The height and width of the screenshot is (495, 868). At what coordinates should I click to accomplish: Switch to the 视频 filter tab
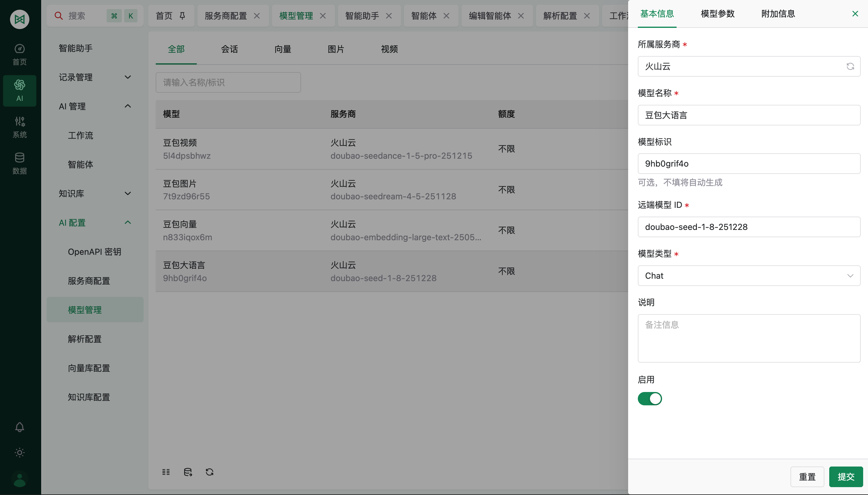click(x=389, y=49)
